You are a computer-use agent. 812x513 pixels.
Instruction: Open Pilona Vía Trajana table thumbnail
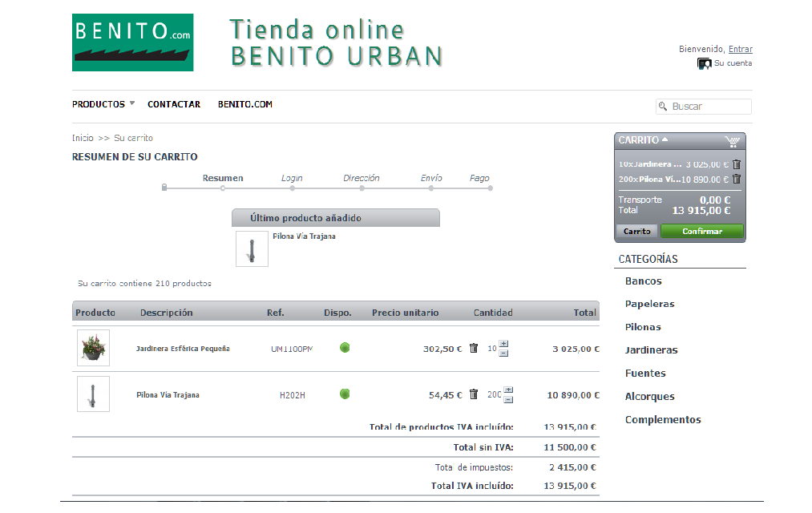click(x=93, y=394)
